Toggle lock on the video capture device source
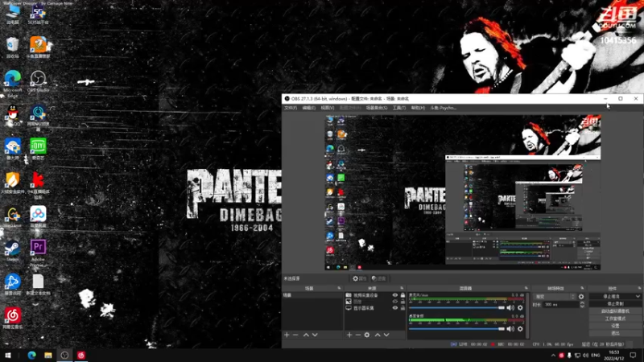Screen dimensions: 644x362 point(402,295)
